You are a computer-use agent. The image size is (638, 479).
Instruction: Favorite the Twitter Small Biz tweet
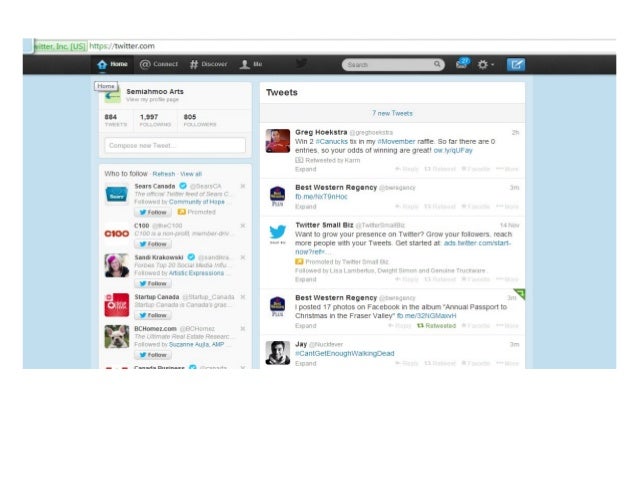tap(475, 279)
